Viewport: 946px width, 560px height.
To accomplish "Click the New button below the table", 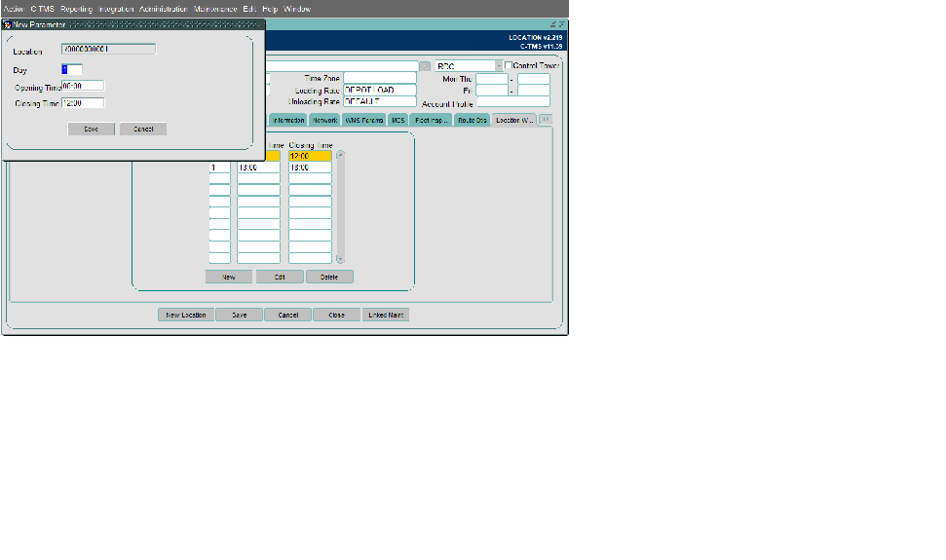I will coord(229,277).
